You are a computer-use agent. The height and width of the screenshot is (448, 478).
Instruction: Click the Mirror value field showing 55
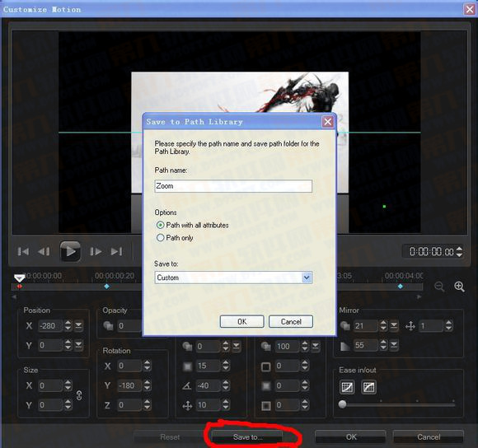366,345
